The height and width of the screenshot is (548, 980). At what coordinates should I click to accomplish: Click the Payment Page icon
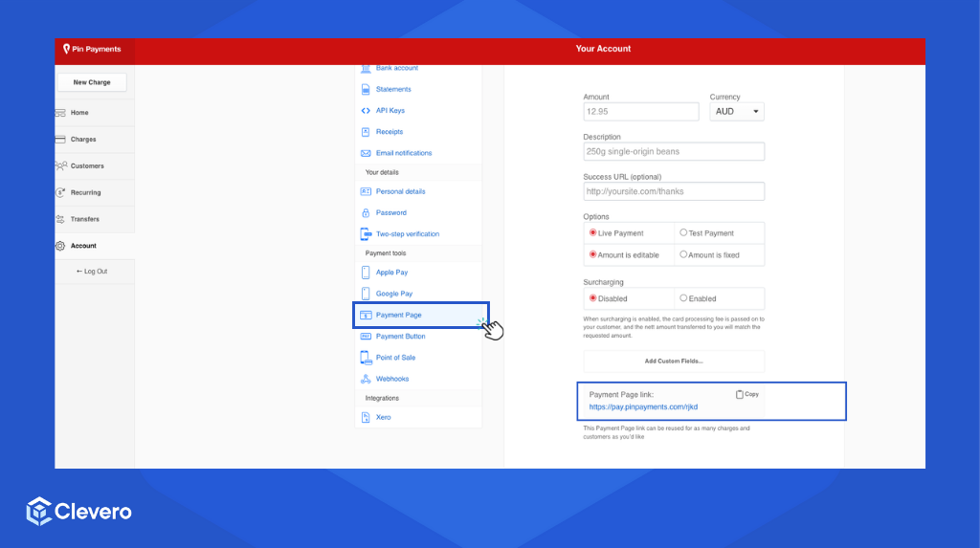click(x=366, y=315)
